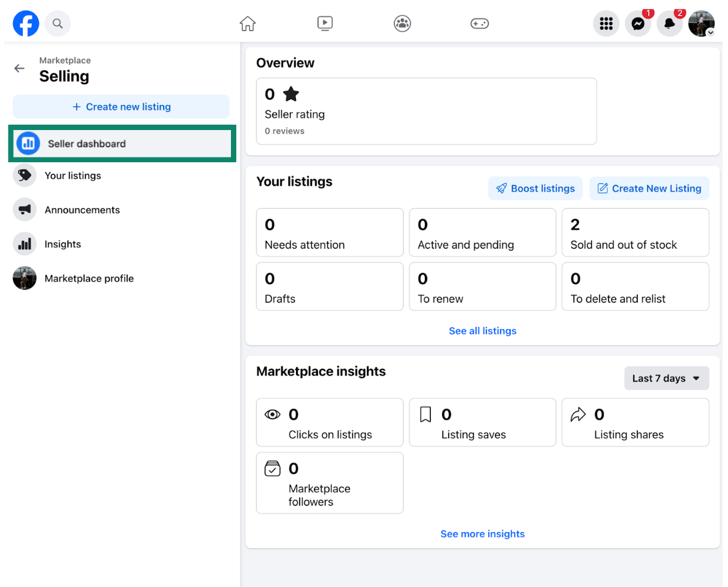Viewport: 728px width, 587px height.
Task: Open Insights in the sidebar
Action: [63, 244]
